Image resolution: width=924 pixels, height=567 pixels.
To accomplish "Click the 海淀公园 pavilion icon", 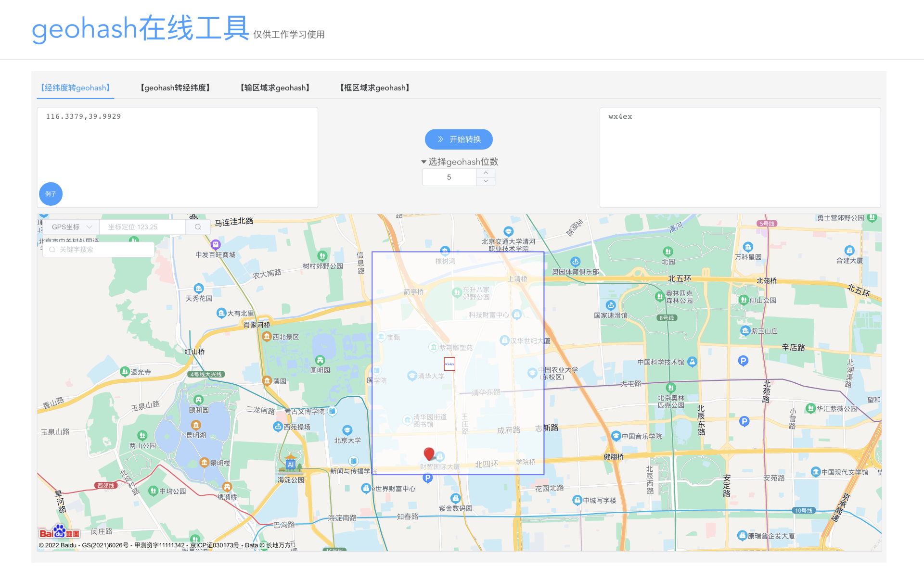I will click(290, 464).
